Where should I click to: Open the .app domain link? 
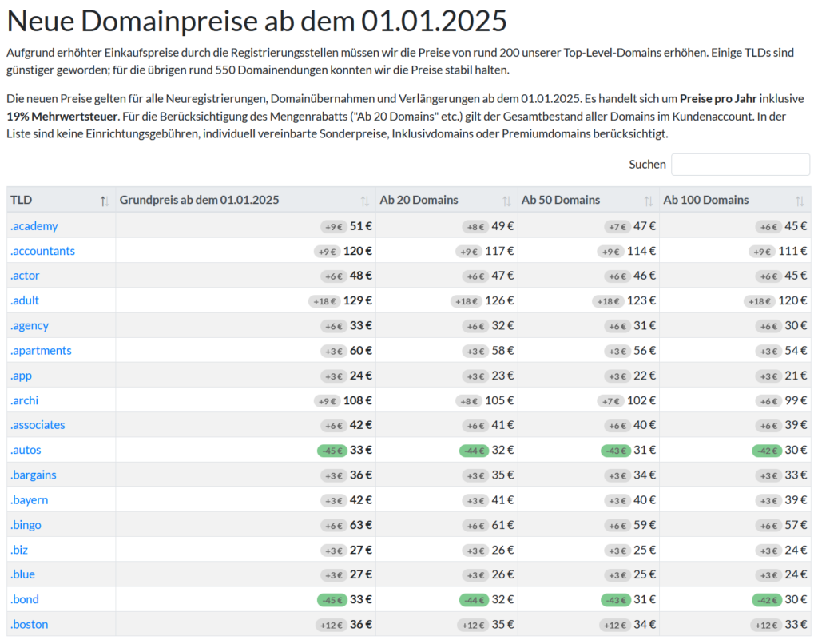coord(22,375)
